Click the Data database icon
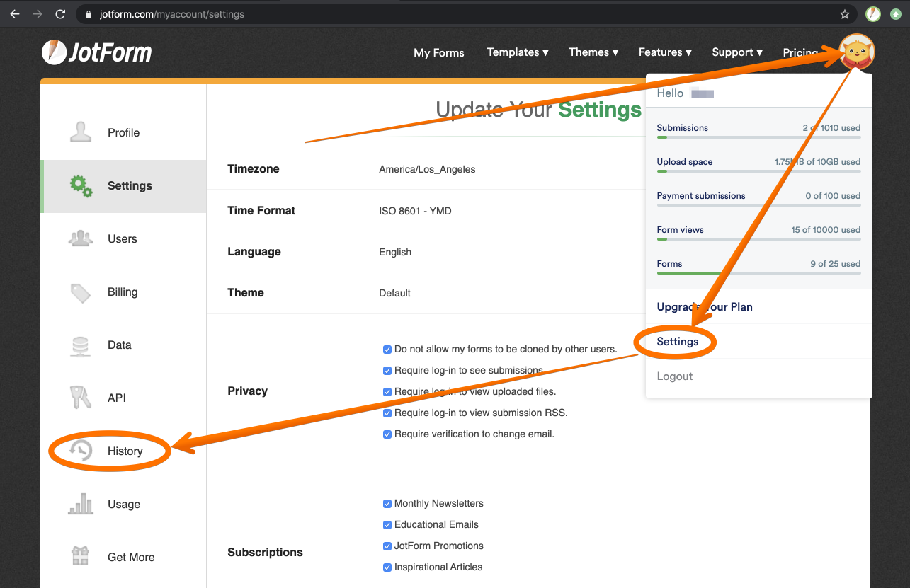 point(81,345)
